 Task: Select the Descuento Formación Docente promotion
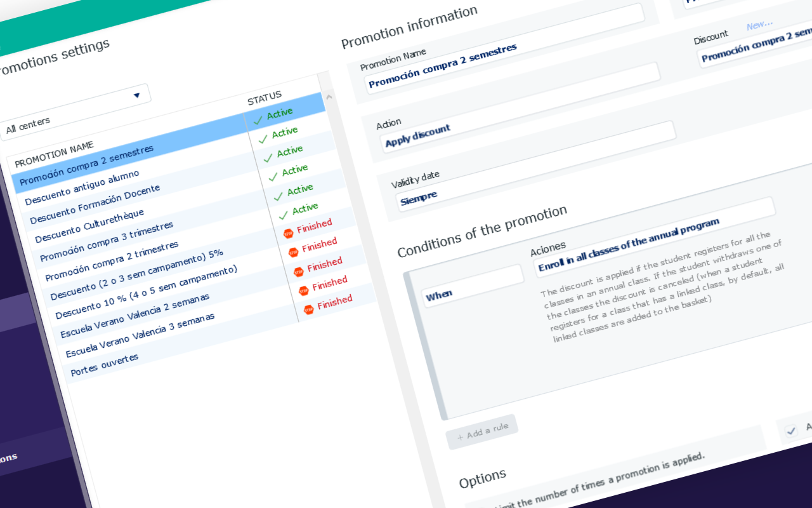click(x=95, y=204)
